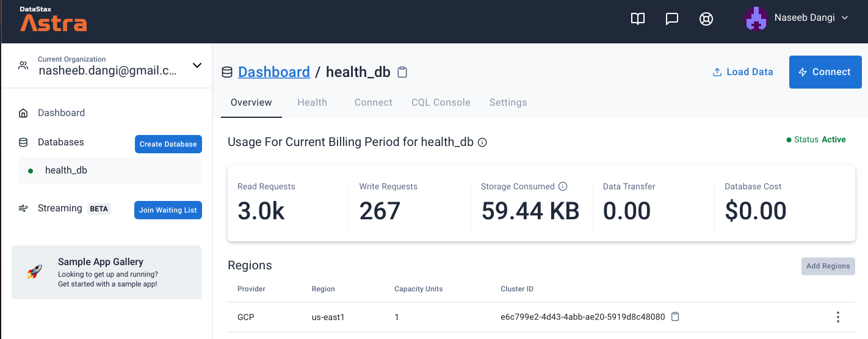
Task: Open the chat feedback icon
Action: [672, 19]
